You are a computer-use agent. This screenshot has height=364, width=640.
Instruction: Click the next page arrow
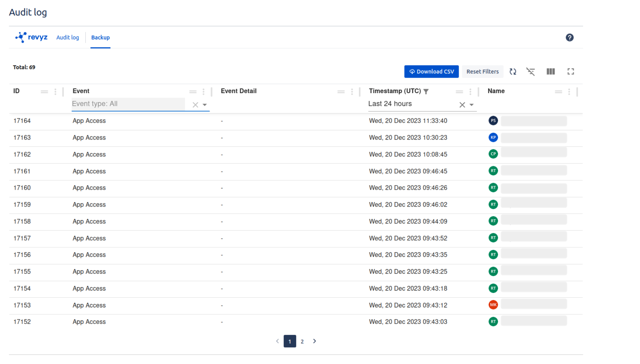(315, 341)
